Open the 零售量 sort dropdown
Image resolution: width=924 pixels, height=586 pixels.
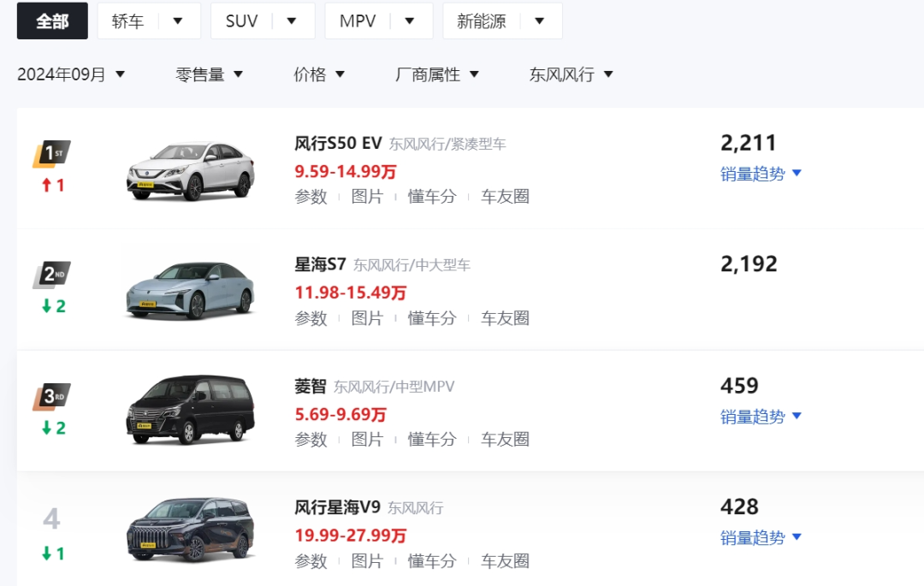point(210,74)
